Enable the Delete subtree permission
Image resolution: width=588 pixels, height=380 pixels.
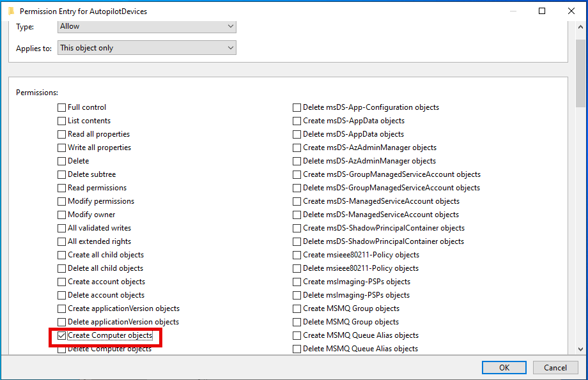click(61, 174)
